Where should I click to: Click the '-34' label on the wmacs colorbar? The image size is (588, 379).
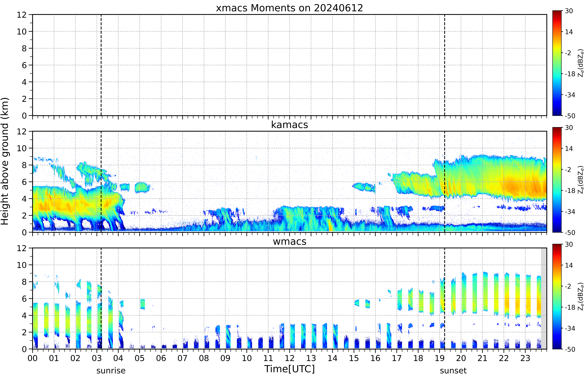570,328
